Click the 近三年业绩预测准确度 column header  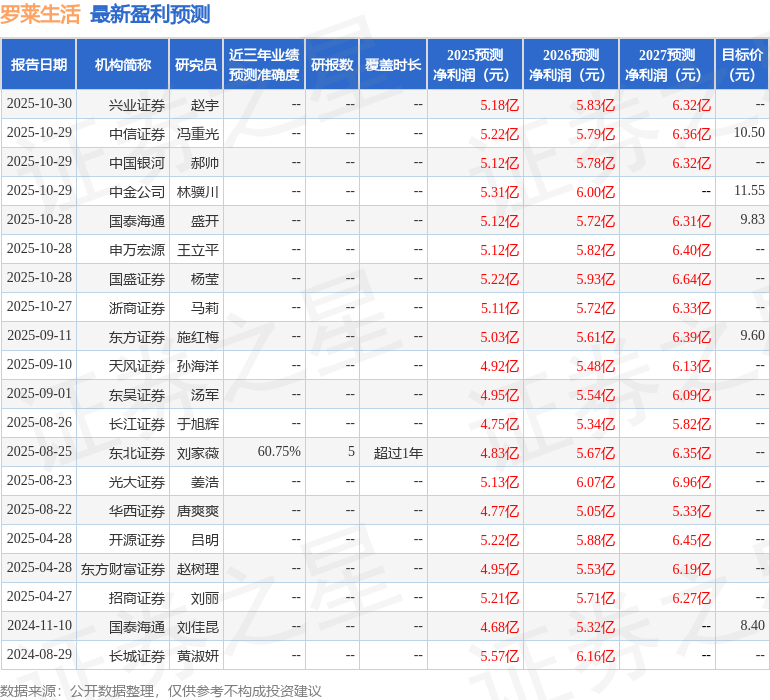(x=263, y=65)
